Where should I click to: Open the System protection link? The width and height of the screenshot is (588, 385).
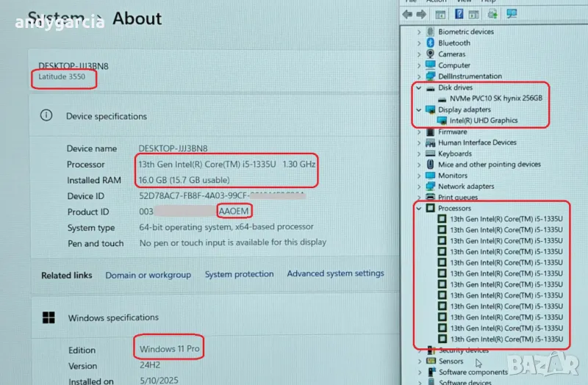[239, 274]
